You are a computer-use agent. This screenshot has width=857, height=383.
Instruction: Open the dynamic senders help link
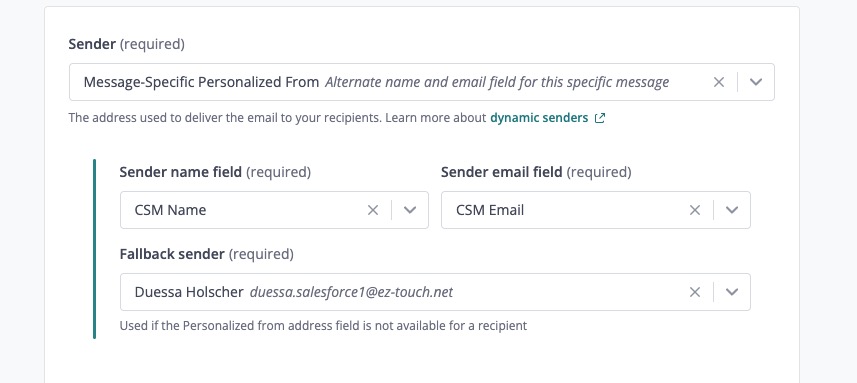coord(539,117)
